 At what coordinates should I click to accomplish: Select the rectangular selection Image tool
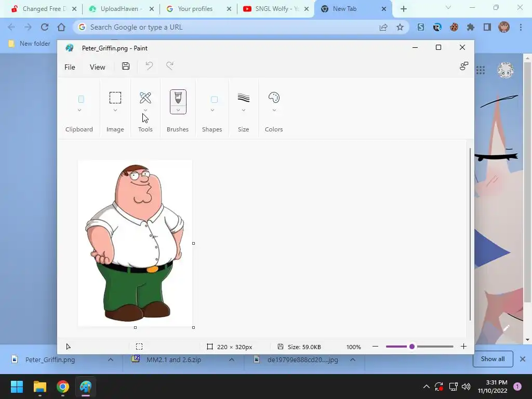115,98
